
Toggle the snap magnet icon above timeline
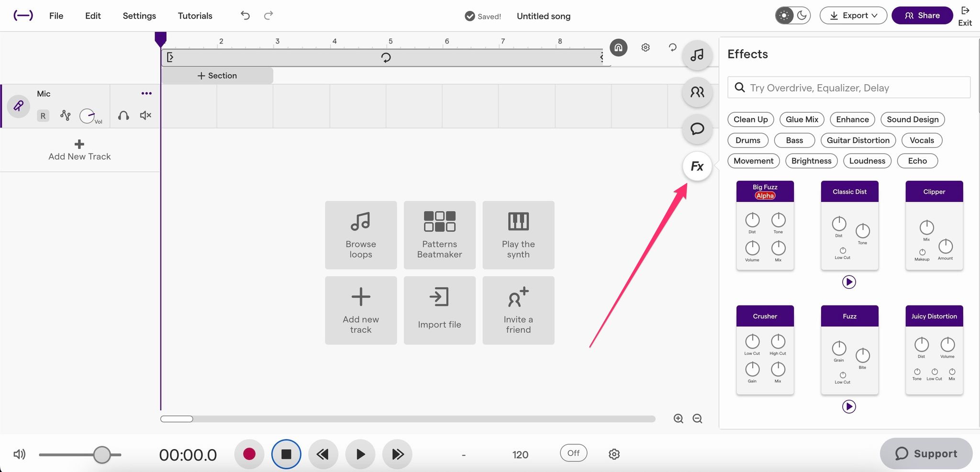point(618,47)
